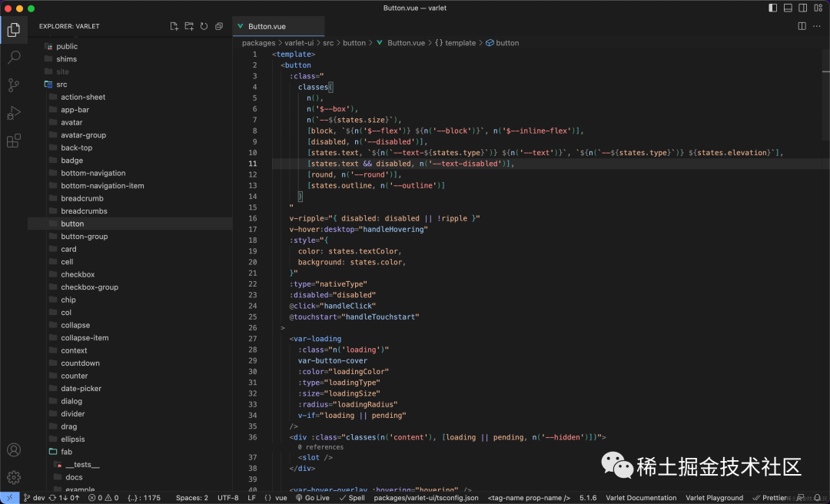Change indentation via 'Spaces: 2'
830x504 pixels.
(x=191, y=498)
